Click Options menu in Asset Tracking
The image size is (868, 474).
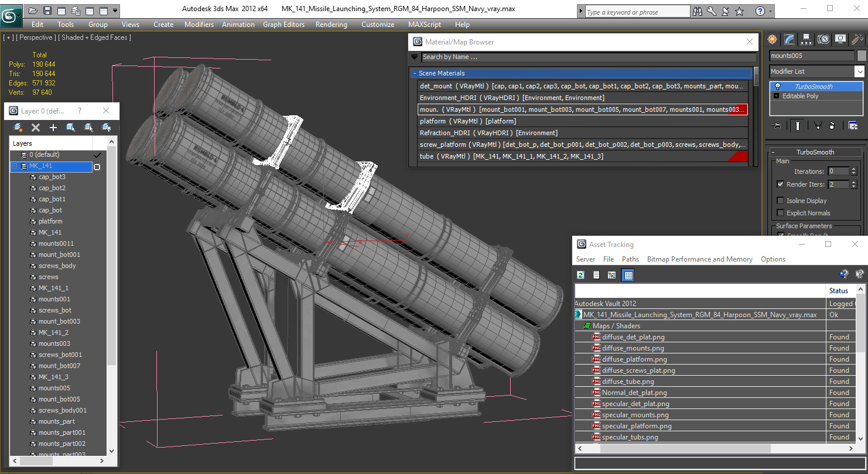pyautogui.click(x=773, y=259)
